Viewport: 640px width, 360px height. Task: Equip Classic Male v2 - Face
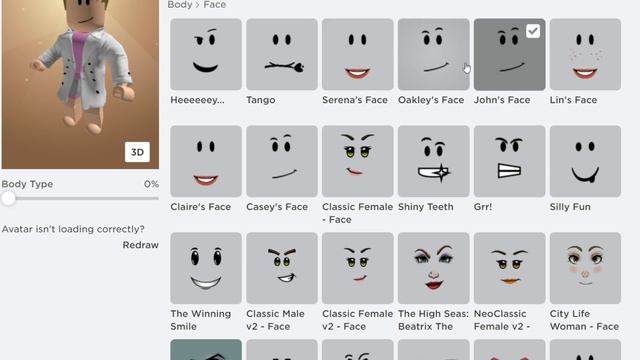(x=282, y=268)
